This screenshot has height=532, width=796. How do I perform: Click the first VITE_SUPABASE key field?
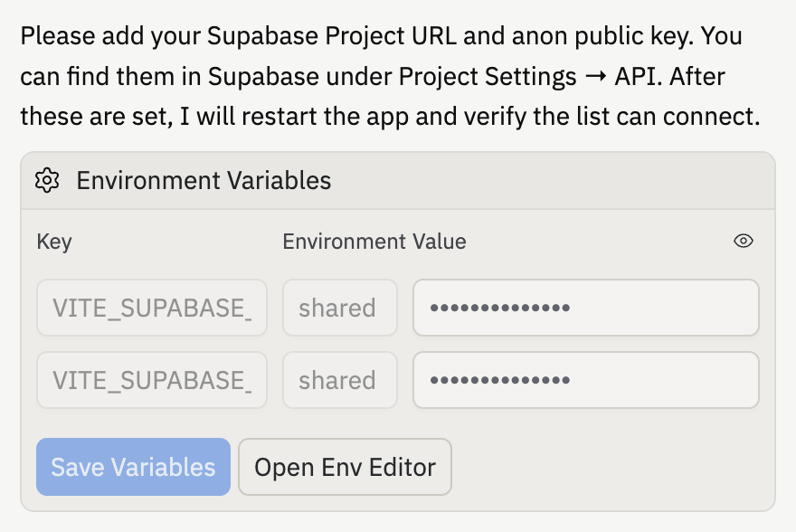click(x=152, y=308)
